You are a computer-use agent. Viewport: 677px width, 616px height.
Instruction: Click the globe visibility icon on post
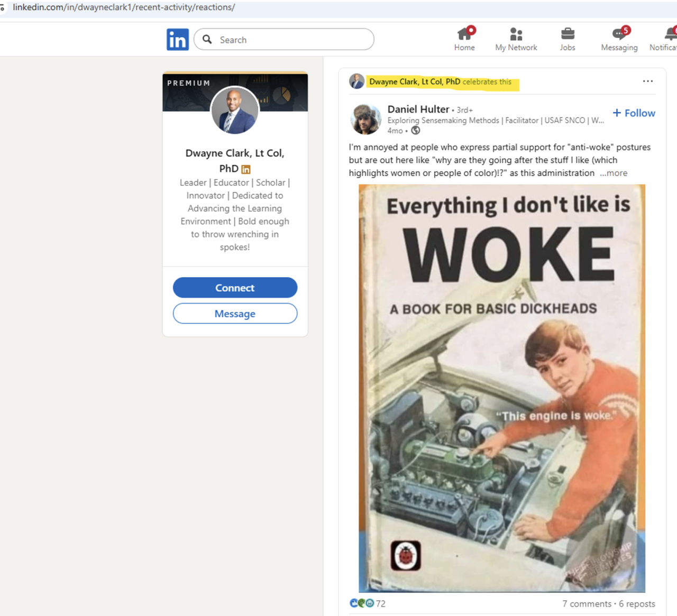click(x=416, y=131)
